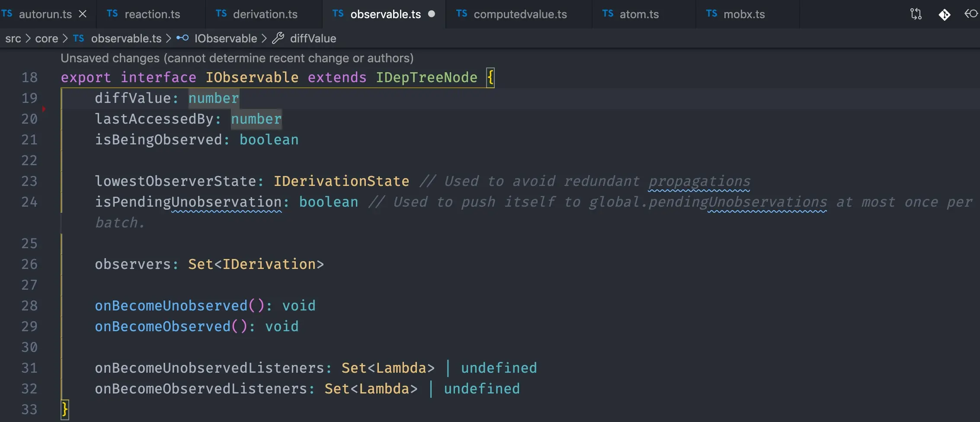Open the IObservable breadcrumb dropdown

tap(225, 38)
